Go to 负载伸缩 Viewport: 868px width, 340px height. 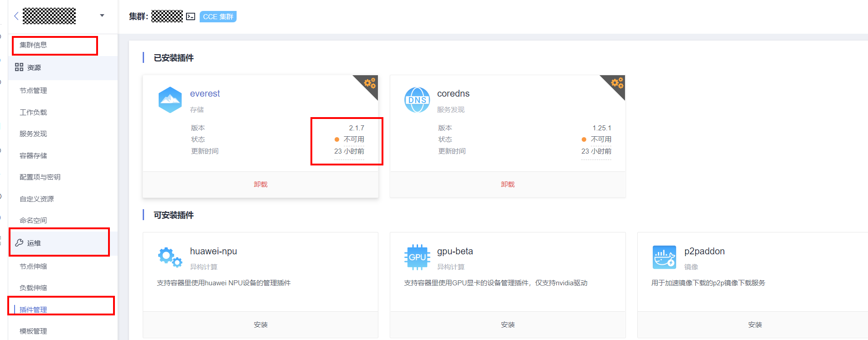point(33,288)
